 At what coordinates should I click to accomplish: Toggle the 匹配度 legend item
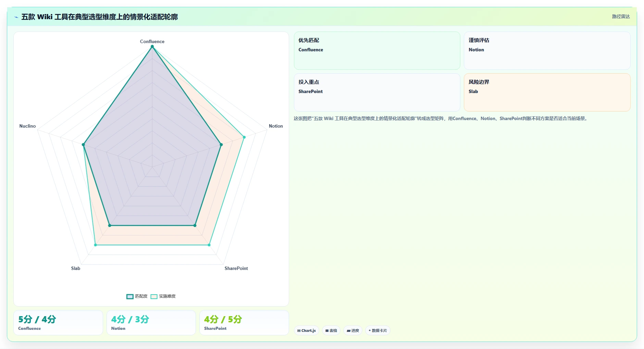point(137,296)
